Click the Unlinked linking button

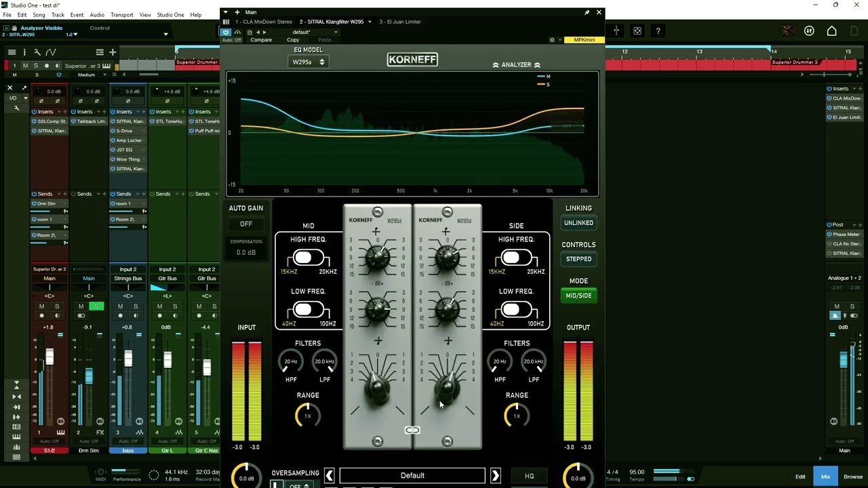click(578, 223)
